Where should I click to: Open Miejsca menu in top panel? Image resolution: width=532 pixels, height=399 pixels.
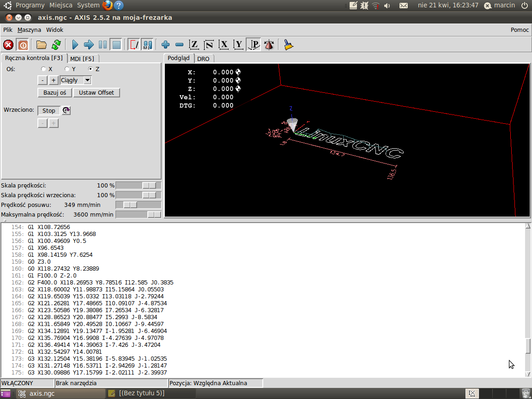pos(61,5)
